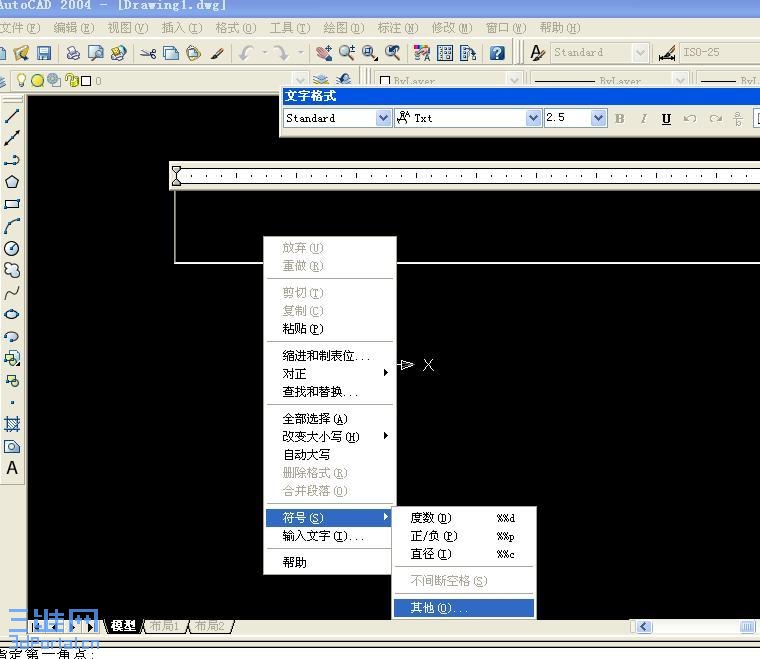Switch to the 布局2 tab
Image resolution: width=760 pixels, height=659 pixels.
click(209, 626)
